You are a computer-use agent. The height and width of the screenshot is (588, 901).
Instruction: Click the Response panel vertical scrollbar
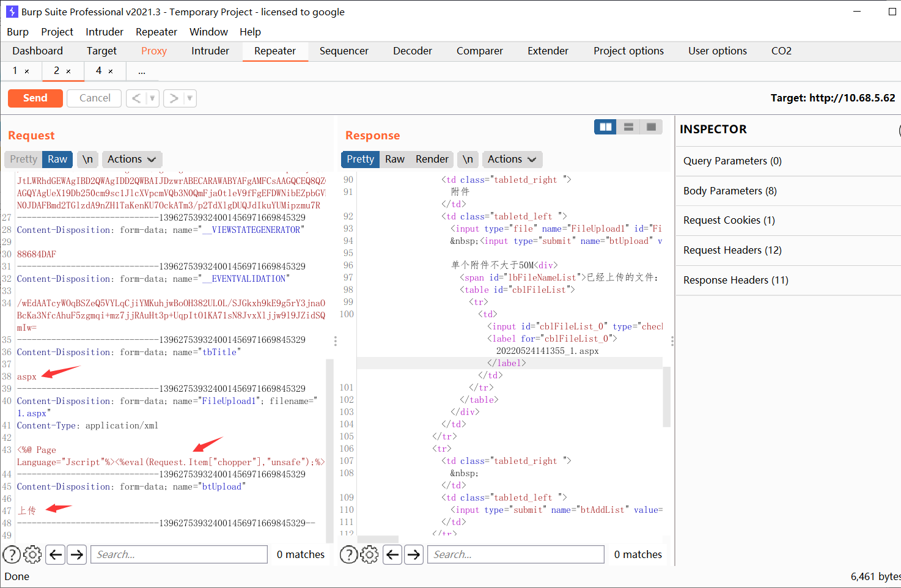pyautogui.click(x=667, y=396)
